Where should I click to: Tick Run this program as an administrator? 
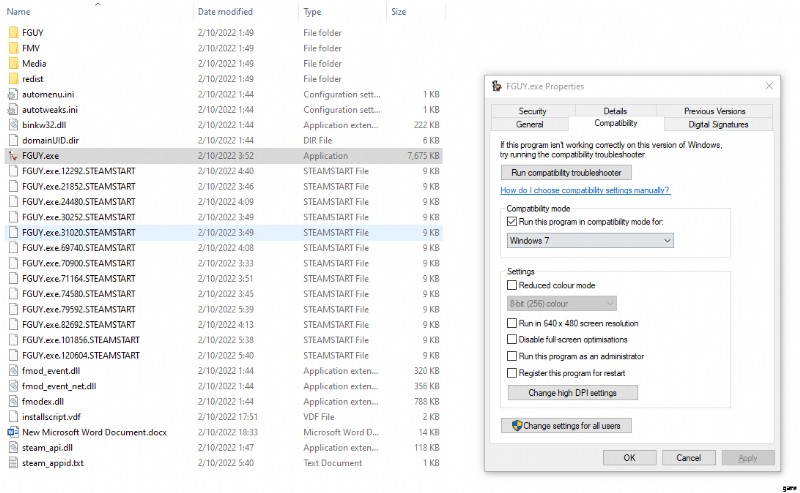512,356
